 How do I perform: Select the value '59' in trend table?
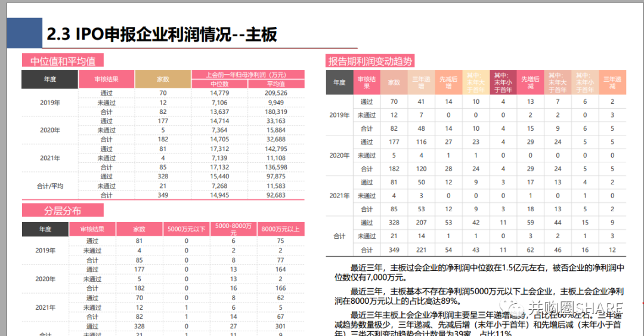[530, 223]
